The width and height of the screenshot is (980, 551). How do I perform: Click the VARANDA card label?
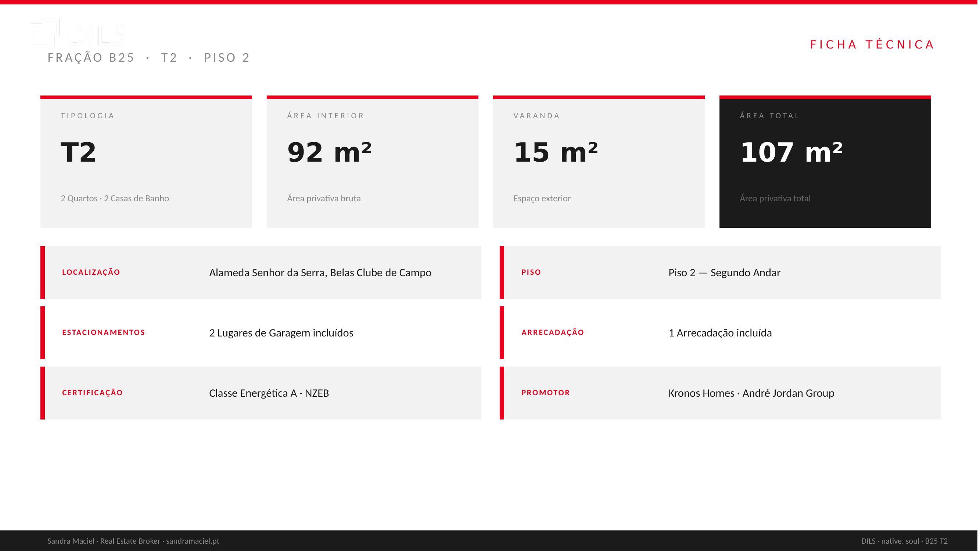(536, 116)
